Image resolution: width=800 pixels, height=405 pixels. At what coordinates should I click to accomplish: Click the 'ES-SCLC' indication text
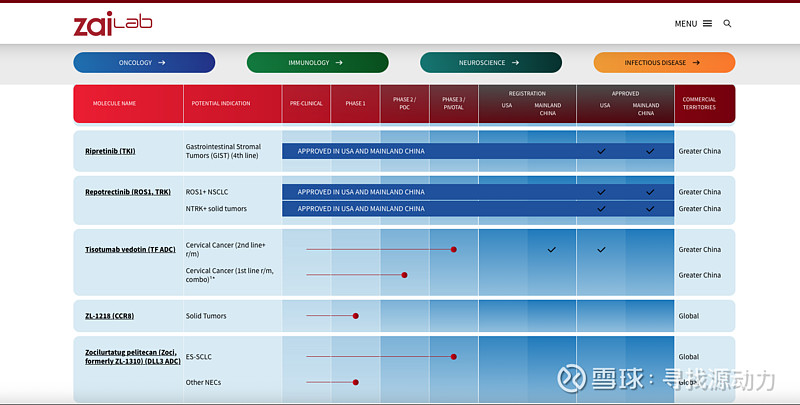point(198,357)
